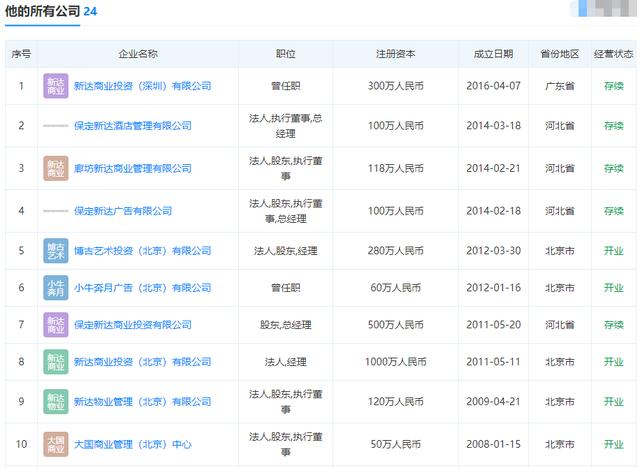Image resolution: width=640 pixels, height=468 pixels.
Task: Click the 新达商业投资（深圳）有限公司 logo icon
Action: click(x=56, y=86)
